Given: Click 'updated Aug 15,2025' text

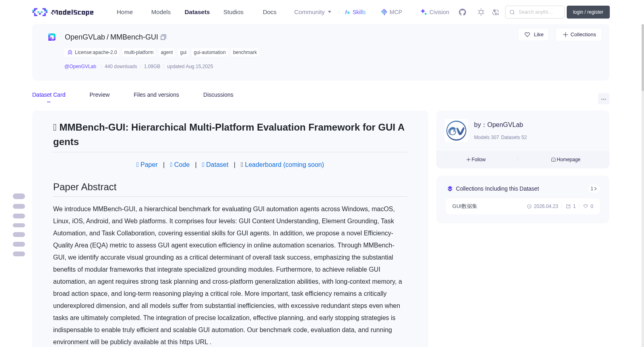Looking at the screenshot, I should tap(190, 66).
